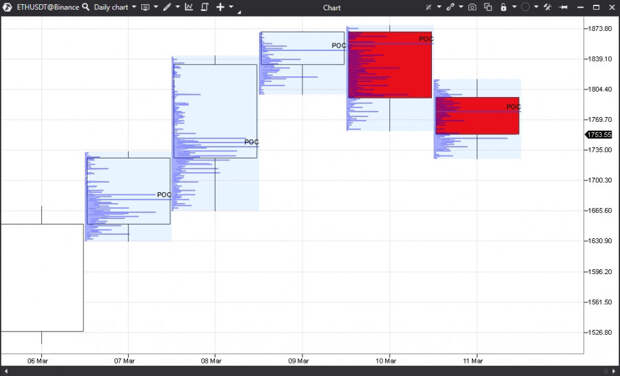Viewport: 620px width, 376px height.
Task: Select the ETHUSDT@Binance symbol label
Action: (48, 7)
